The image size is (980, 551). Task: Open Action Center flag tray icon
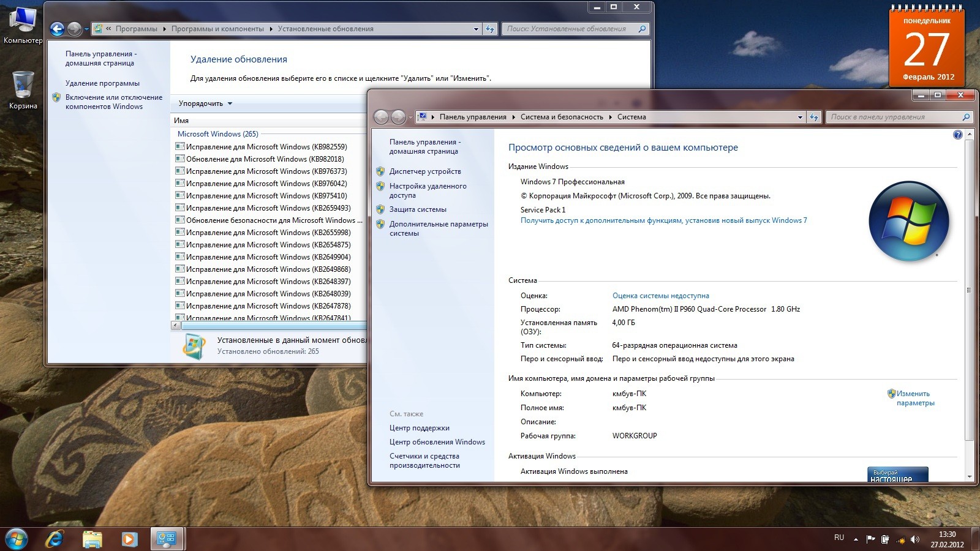870,539
